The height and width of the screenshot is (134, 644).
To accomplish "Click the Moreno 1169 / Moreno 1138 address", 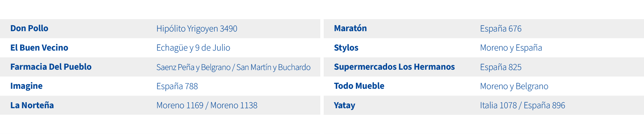I will coord(207,106).
